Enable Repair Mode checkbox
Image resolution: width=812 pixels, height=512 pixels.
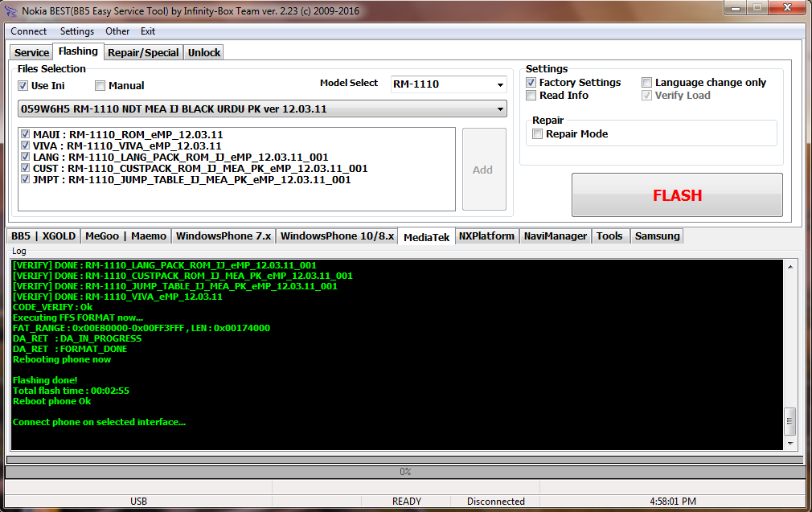pyautogui.click(x=538, y=134)
